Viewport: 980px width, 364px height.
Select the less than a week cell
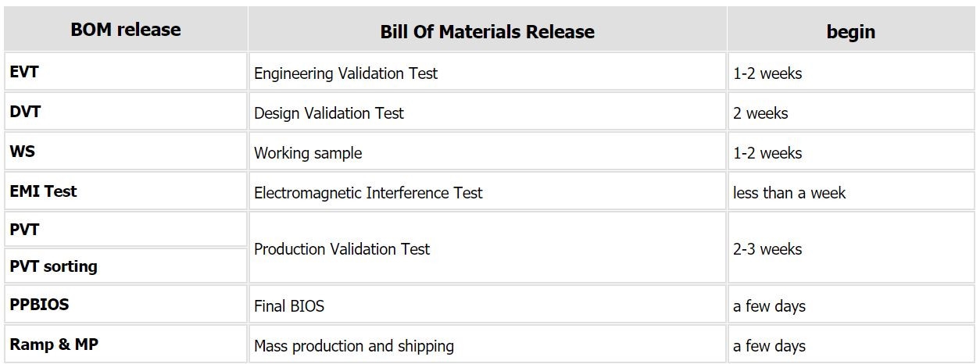789,193
